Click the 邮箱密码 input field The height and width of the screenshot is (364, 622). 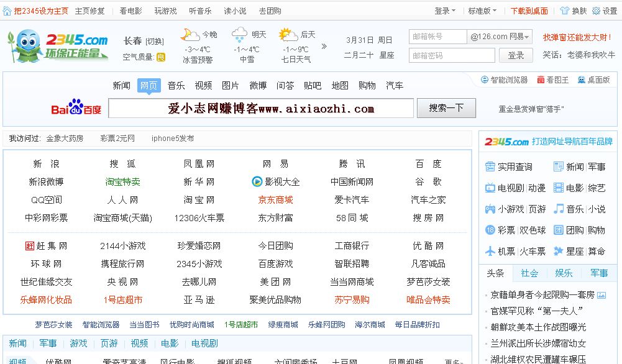point(452,55)
